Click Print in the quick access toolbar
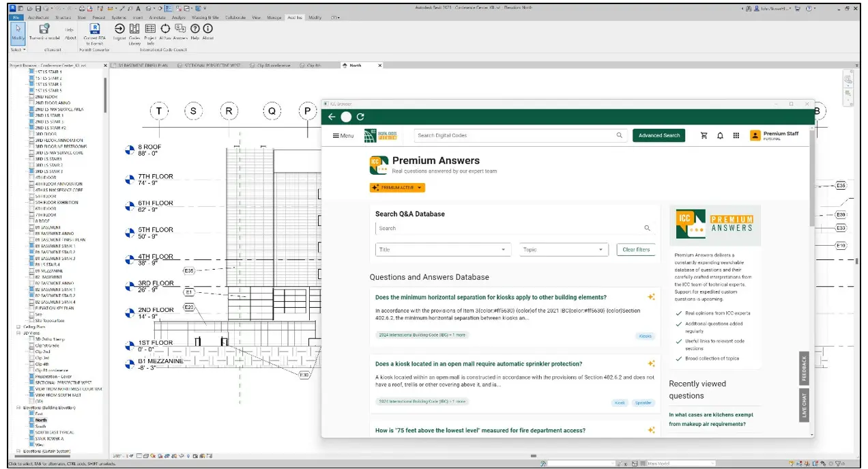 click(x=81, y=9)
